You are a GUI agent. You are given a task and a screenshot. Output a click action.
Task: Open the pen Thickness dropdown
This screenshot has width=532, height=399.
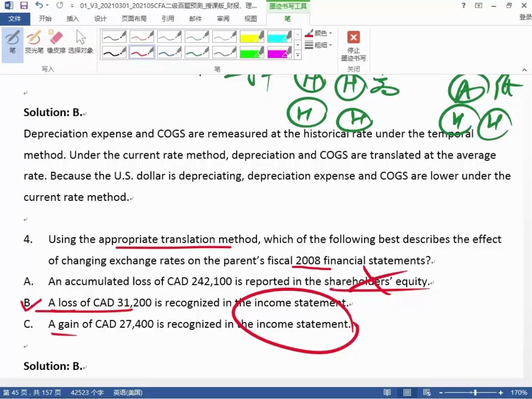(x=319, y=45)
